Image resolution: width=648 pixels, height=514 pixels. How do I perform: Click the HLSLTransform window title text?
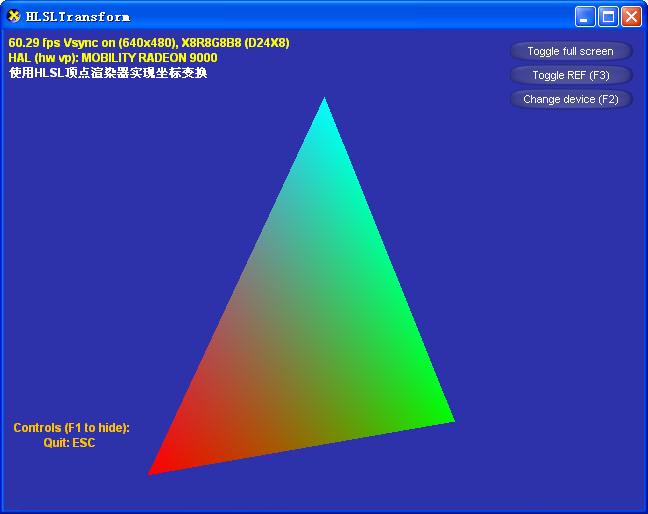[x=78, y=17]
